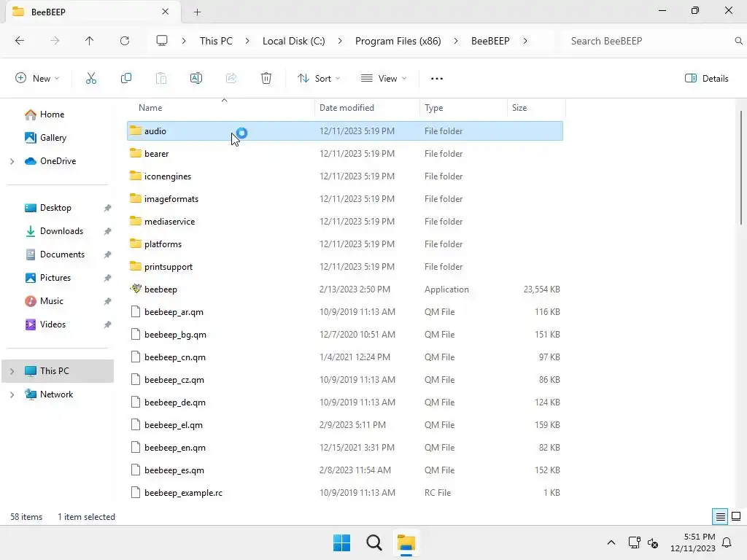
Task: Click Program Files (x86) breadcrumb
Action: (398, 41)
